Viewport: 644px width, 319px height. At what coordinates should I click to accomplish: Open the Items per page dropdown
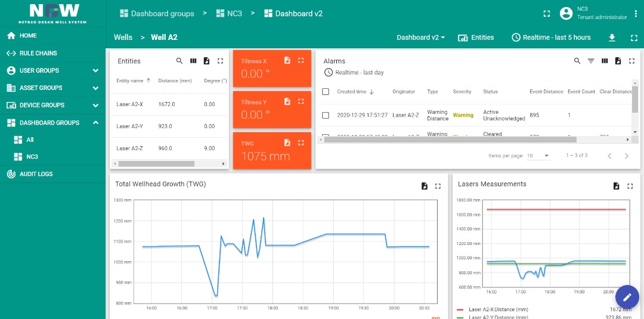click(538, 156)
